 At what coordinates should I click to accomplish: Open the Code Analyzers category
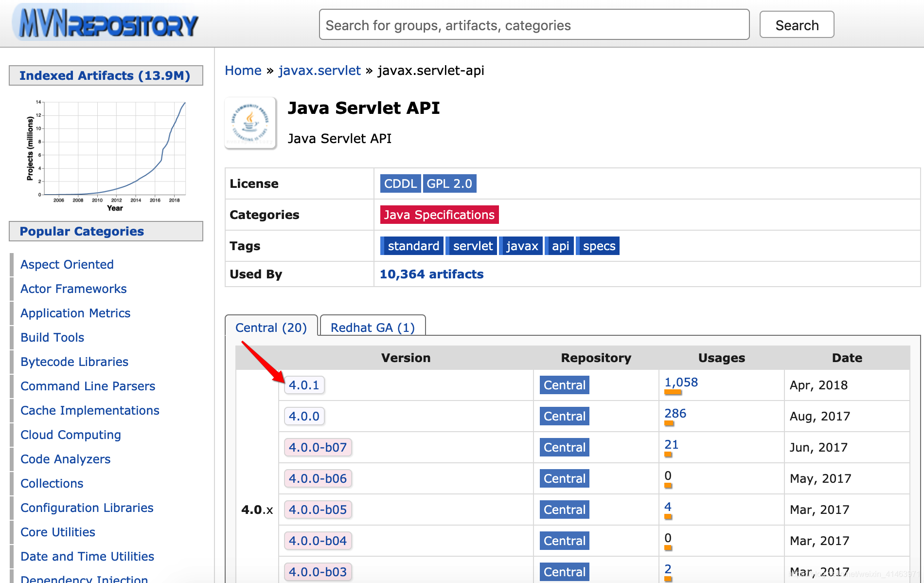pyautogui.click(x=65, y=459)
